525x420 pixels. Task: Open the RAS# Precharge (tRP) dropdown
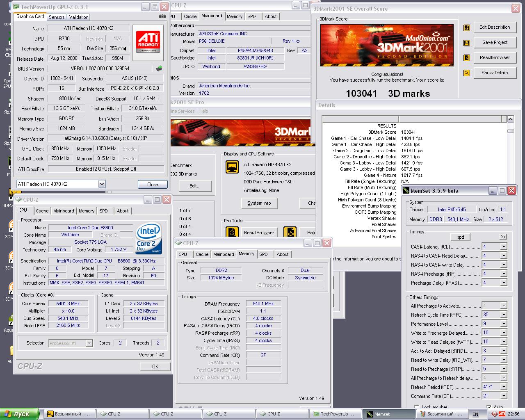click(x=504, y=274)
